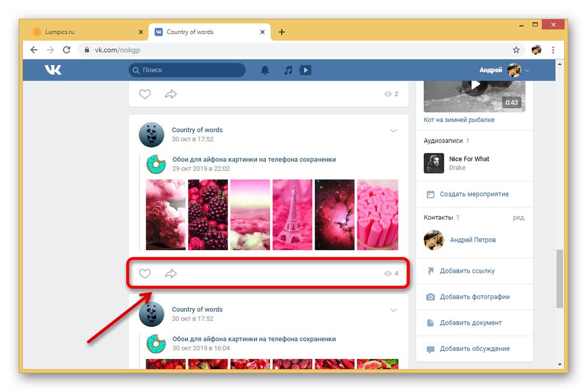Click donut avatar of 30 окт 2019 repost
Image resolution: width=587 pixels, height=392 pixels.
156,344
